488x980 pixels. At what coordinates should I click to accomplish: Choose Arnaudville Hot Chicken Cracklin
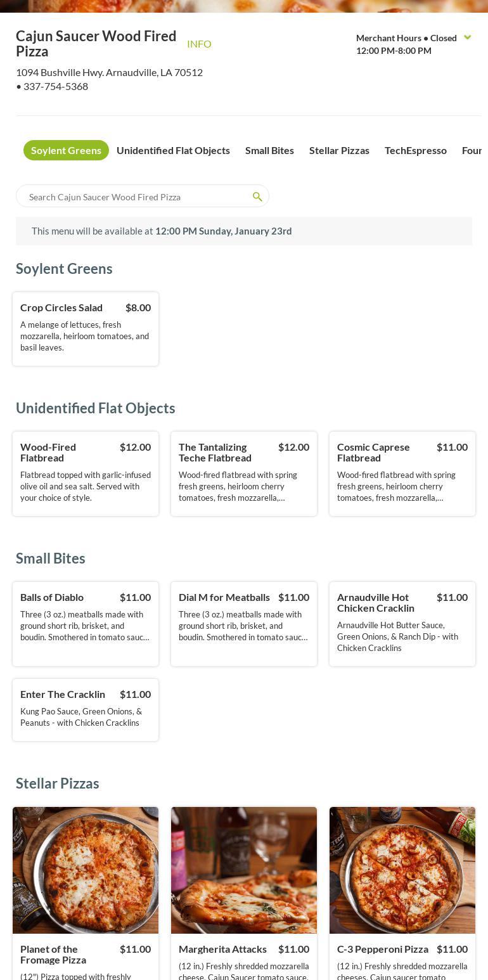point(402,624)
